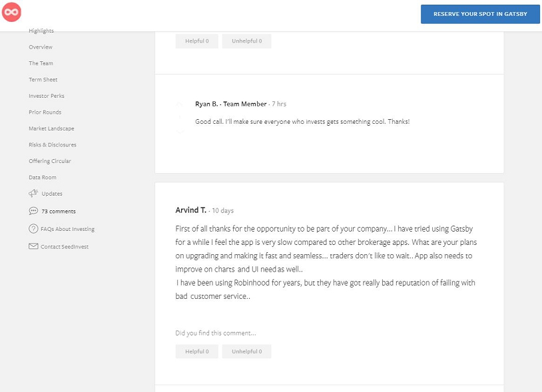542x392 pixels.
Task: Go to Highlights section in sidebar
Action: (x=41, y=31)
